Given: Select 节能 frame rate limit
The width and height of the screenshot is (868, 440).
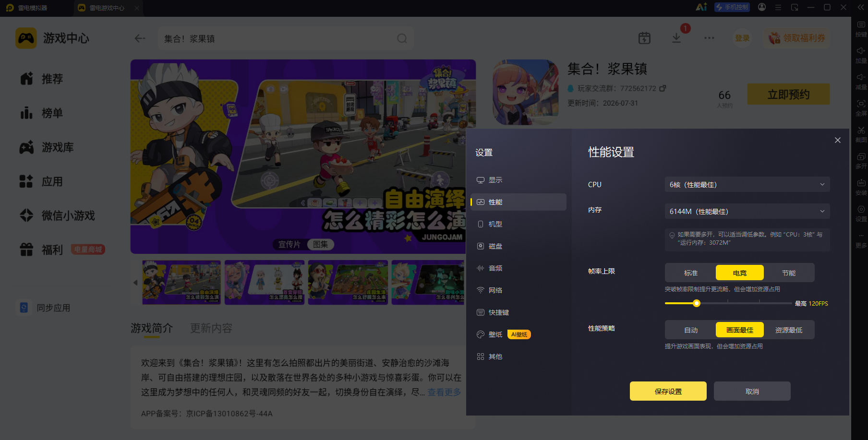Looking at the screenshot, I should point(789,273).
